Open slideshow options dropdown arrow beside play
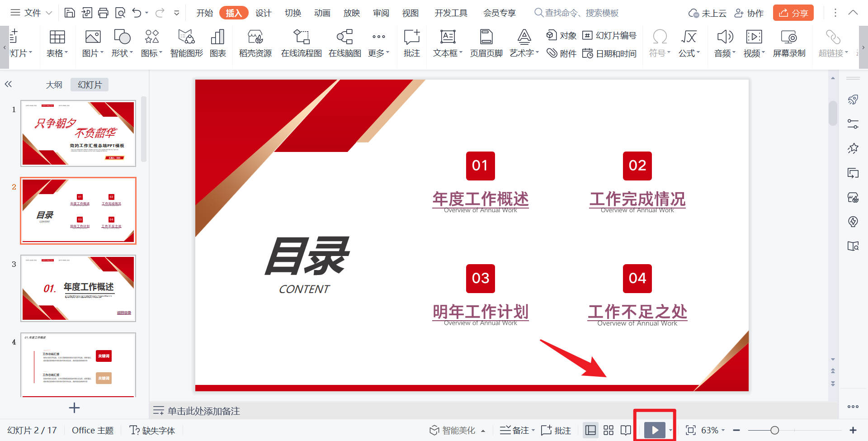This screenshot has width=868, height=441. pos(670,430)
